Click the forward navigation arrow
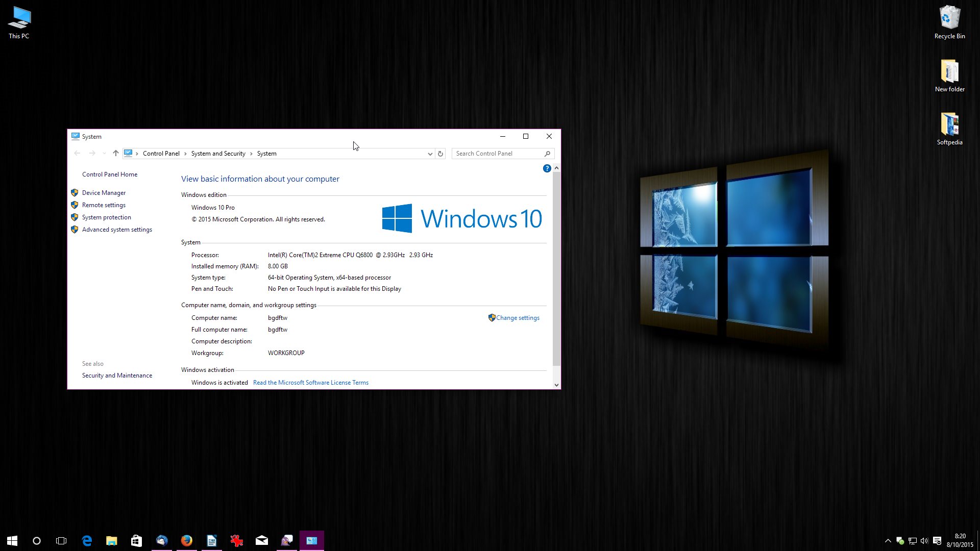Image resolution: width=980 pixels, height=551 pixels. (x=92, y=154)
